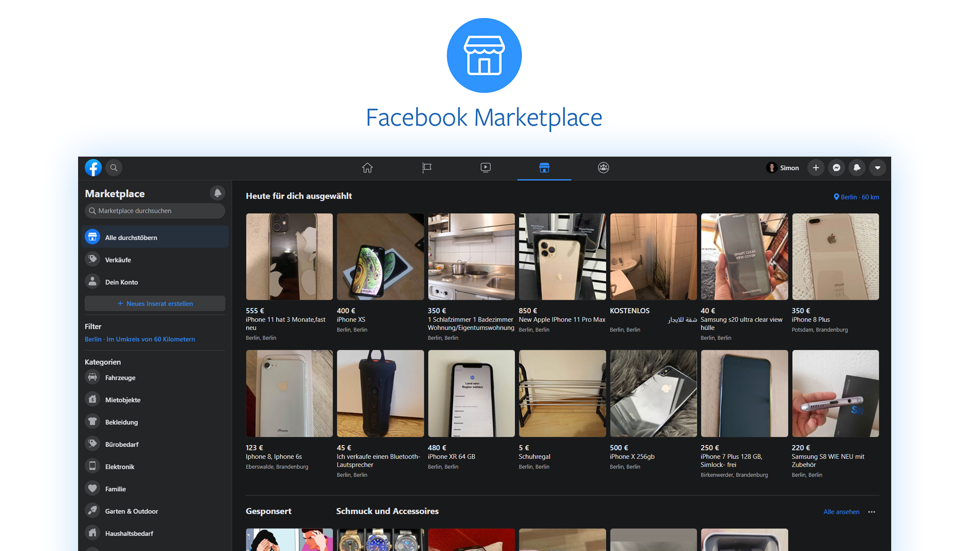This screenshot has height=551, width=980.
Task: Click the Facebook logo icon
Action: tap(93, 167)
